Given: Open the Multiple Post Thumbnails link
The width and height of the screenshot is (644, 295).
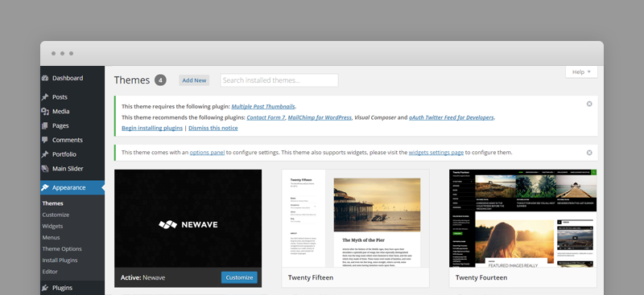Looking at the screenshot, I should pyautogui.click(x=263, y=106).
